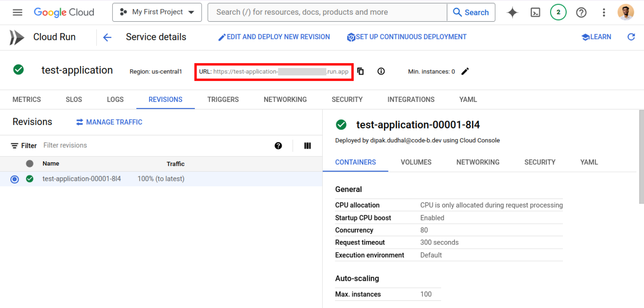The height and width of the screenshot is (308, 644).
Task: Switch to the Logs tab
Action: [115, 100]
